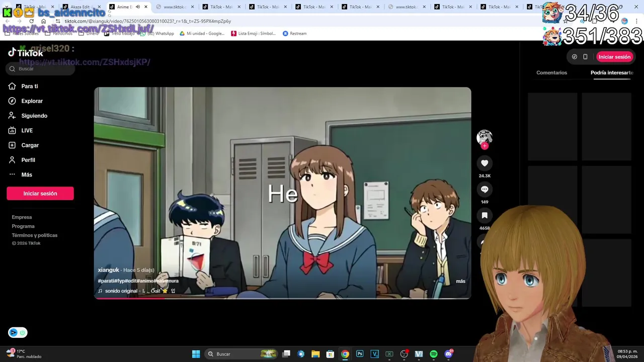Open File Explorer from the taskbar
The width and height of the screenshot is (644, 362).
(315, 354)
